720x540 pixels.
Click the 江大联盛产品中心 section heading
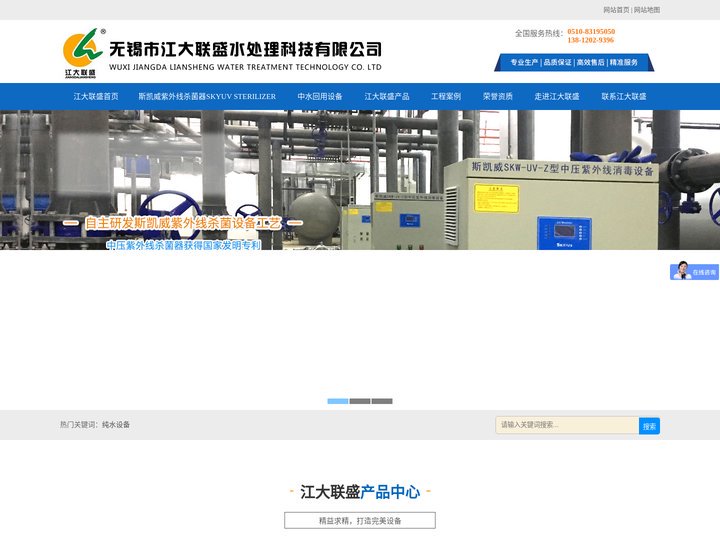point(360,492)
